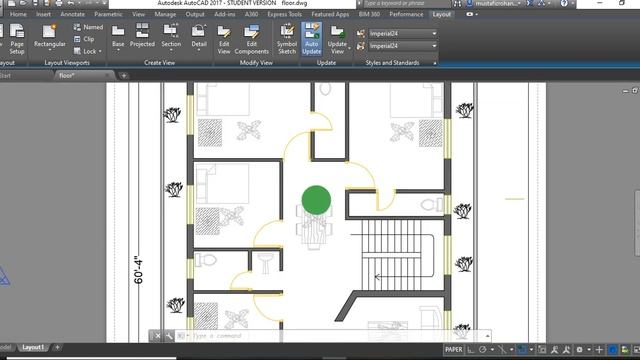
Task: Click the Rectangular viewport tool
Action: tap(49, 36)
